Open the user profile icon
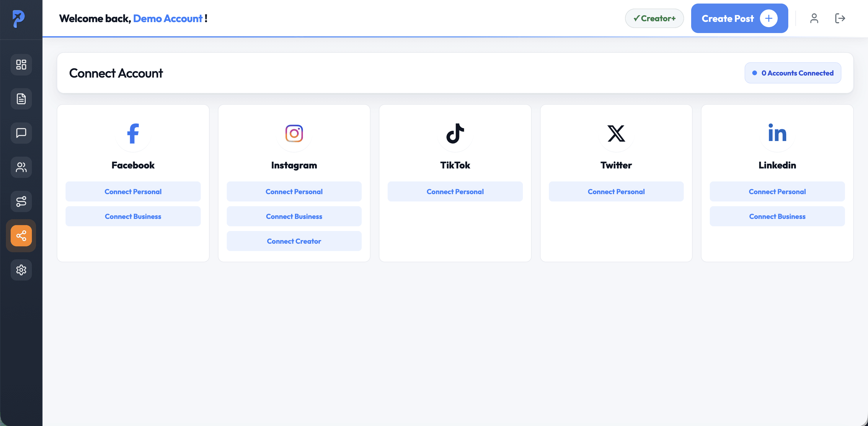Screen dimensions: 868x426 point(814,18)
